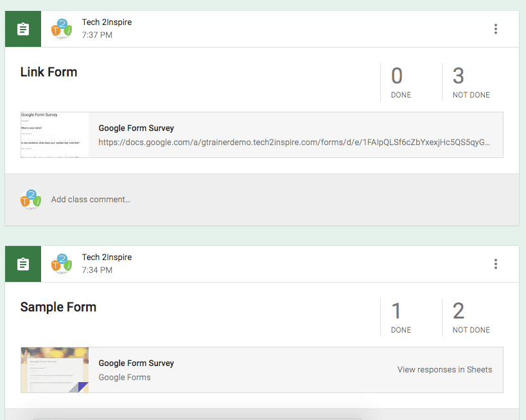Select the Tech 2Inspire avatar in Link Form header
This screenshot has height=420, width=526.
(62, 28)
